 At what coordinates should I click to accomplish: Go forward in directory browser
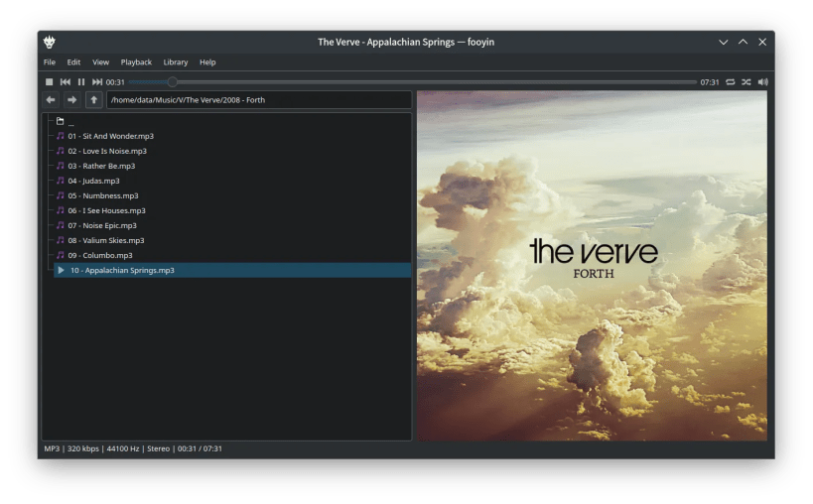[x=72, y=99]
